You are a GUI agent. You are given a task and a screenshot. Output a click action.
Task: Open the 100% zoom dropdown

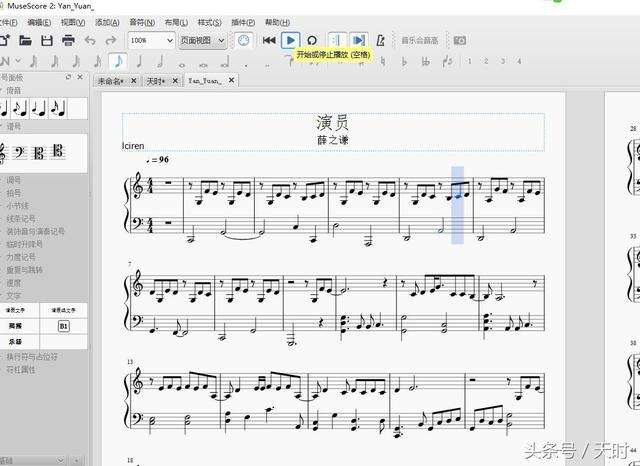click(x=151, y=40)
